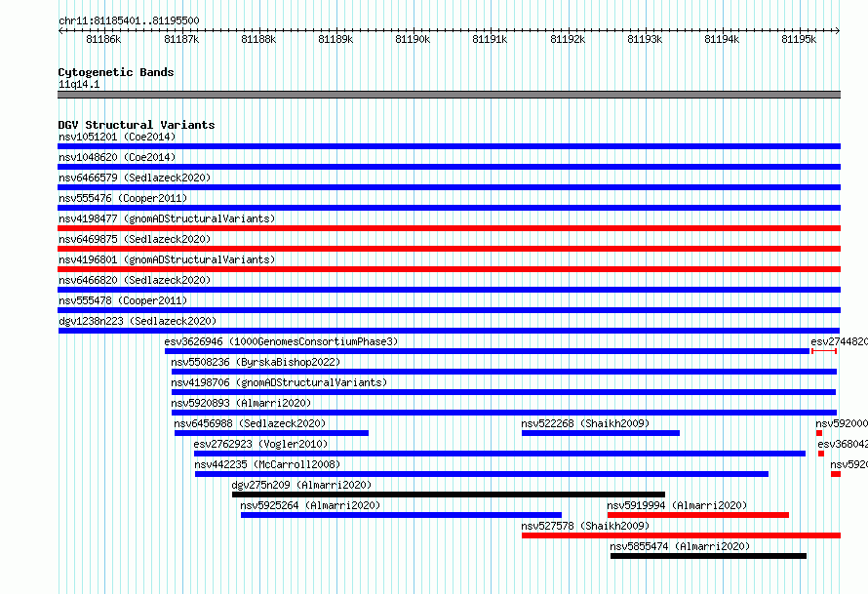
Task: Click the 81188k ruler tick label
Action: point(258,39)
